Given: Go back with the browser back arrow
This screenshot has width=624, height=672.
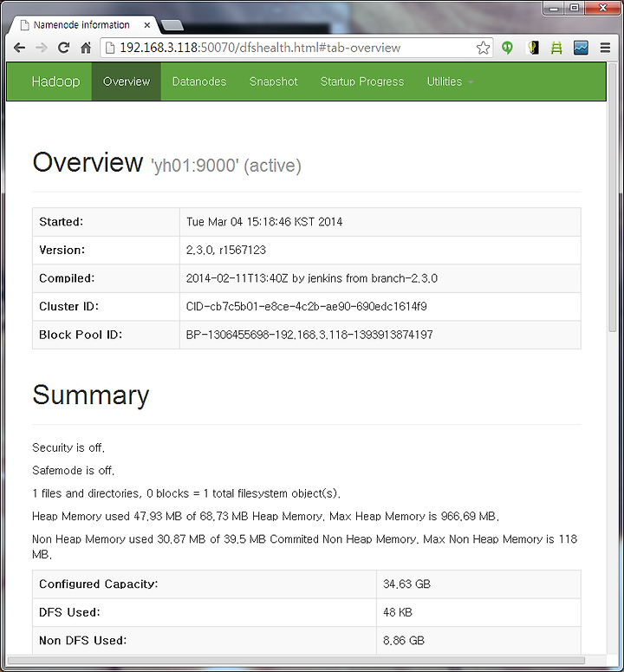Looking at the screenshot, I should 19,48.
